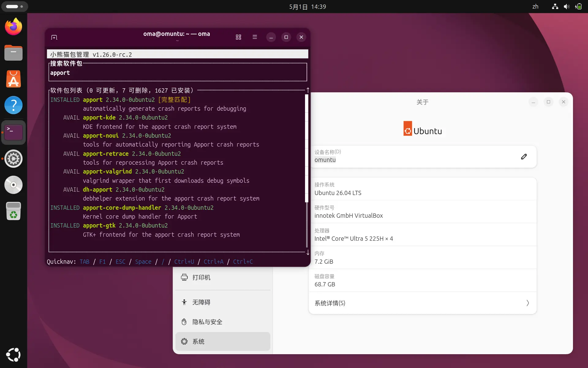
Task: Select the apport-noui package row
Action: point(178,140)
